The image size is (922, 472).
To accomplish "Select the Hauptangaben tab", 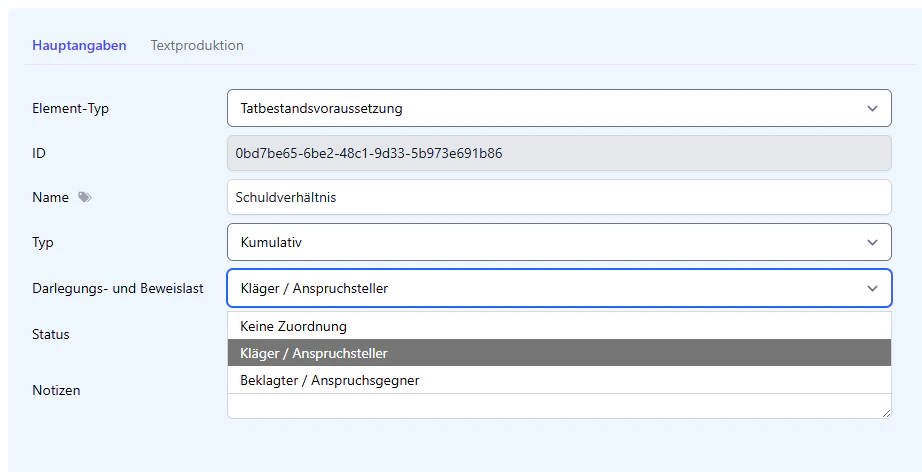I will pos(79,45).
